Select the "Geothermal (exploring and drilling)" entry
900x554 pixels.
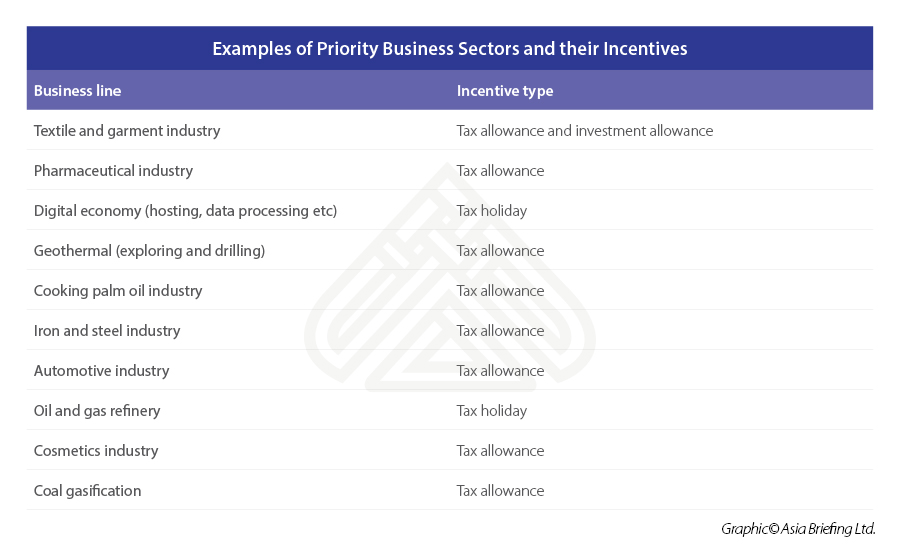tap(149, 251)
